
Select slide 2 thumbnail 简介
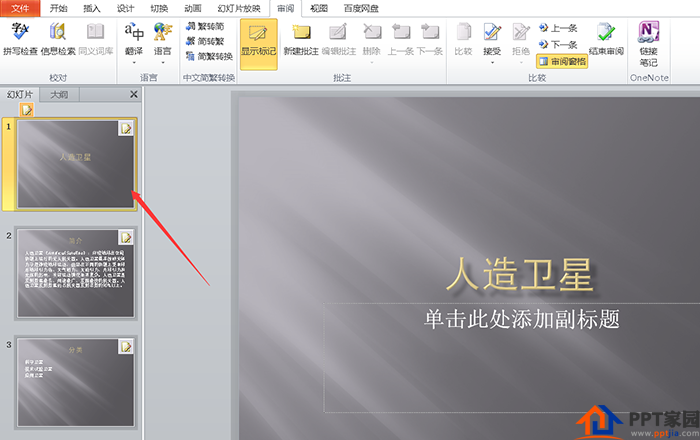(x=75, y=273)
